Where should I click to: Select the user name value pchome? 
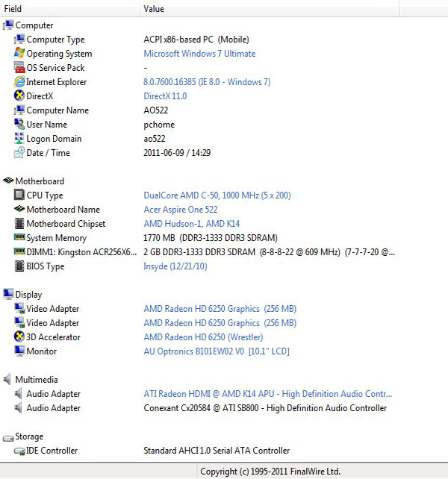click(159, 125)
